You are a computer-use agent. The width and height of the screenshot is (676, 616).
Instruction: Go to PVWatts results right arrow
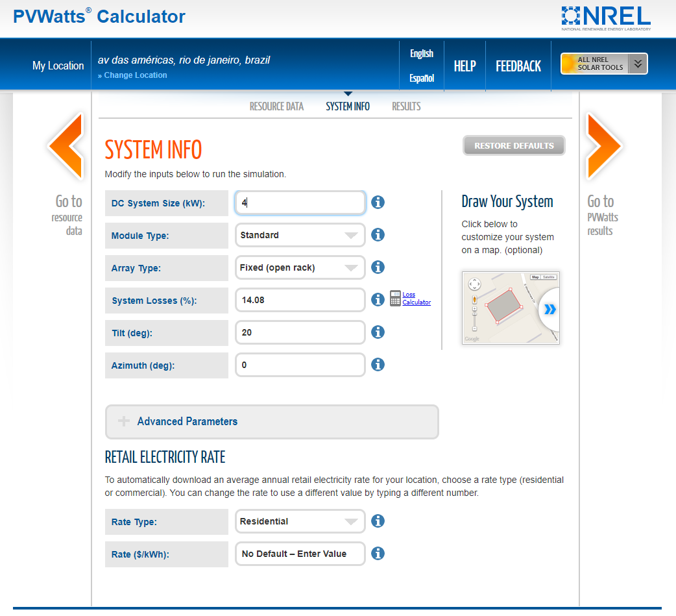[x=603, y=146]
